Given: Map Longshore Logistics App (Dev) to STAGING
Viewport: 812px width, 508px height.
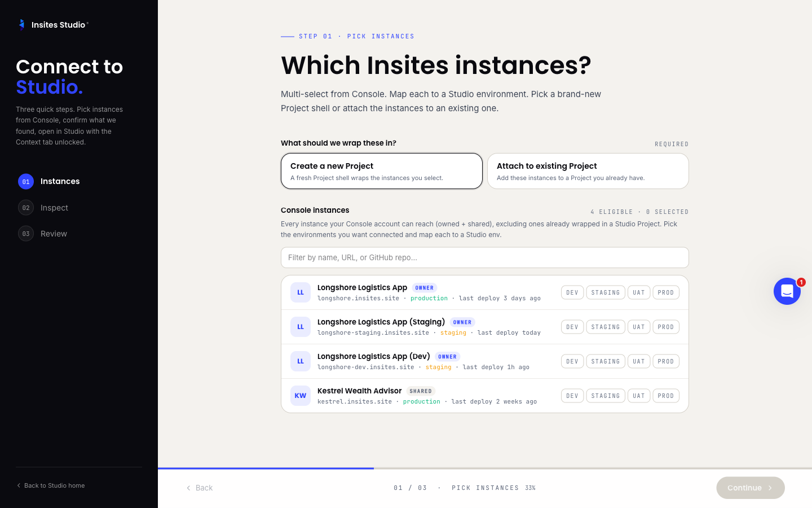Looking at the screenshot, I should point(606,361).
